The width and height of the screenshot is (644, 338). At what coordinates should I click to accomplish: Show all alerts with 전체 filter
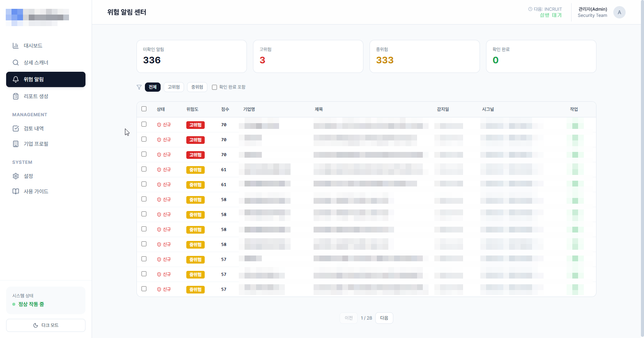pos(153,87)
